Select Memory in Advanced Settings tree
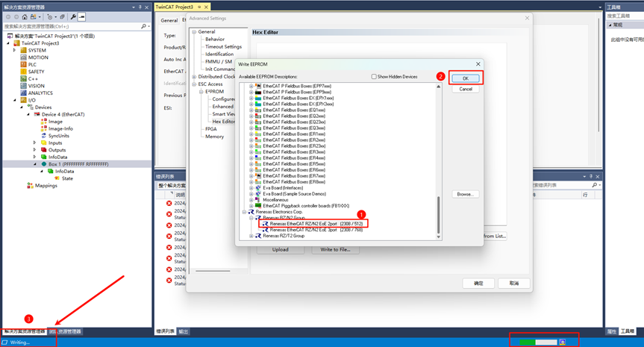Viewport: 644px width, 347px height. [x=214, y=137]
